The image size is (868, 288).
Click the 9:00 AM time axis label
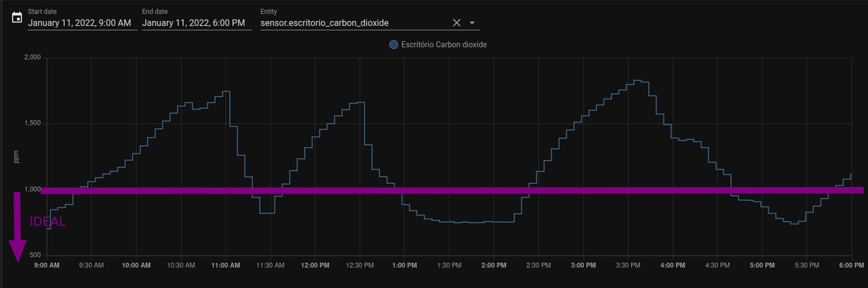click(47, 266)
